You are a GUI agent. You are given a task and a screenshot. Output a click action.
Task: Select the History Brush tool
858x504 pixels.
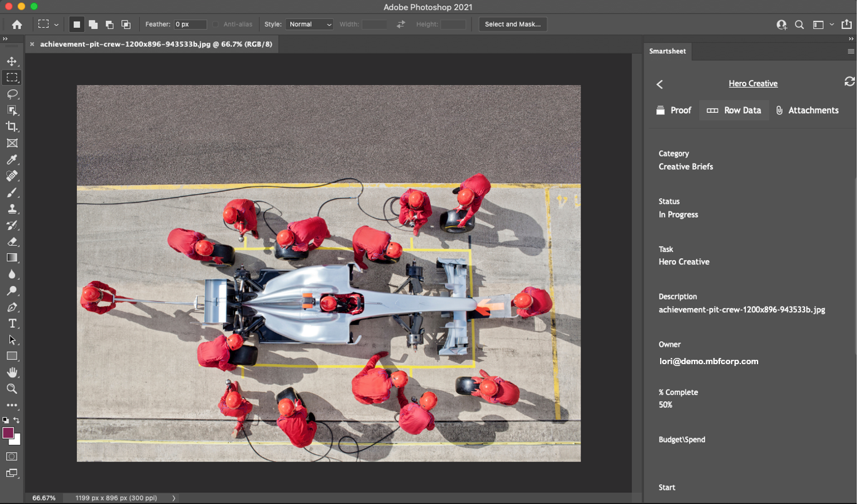(x=12, y=225)
